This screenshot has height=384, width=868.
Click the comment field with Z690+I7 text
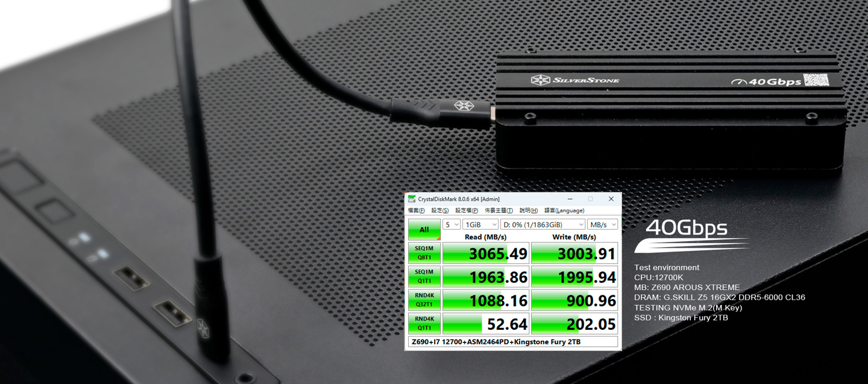(513, 342)
